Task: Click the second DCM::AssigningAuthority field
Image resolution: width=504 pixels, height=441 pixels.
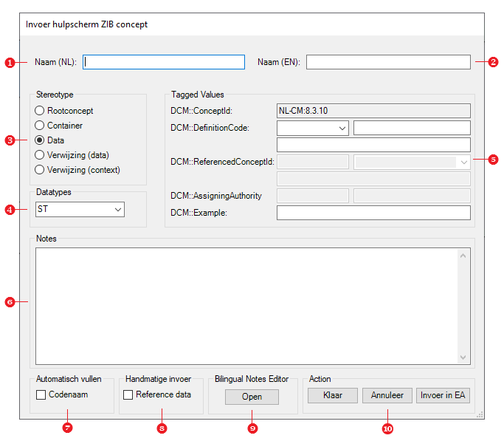Action: [412, 196]
